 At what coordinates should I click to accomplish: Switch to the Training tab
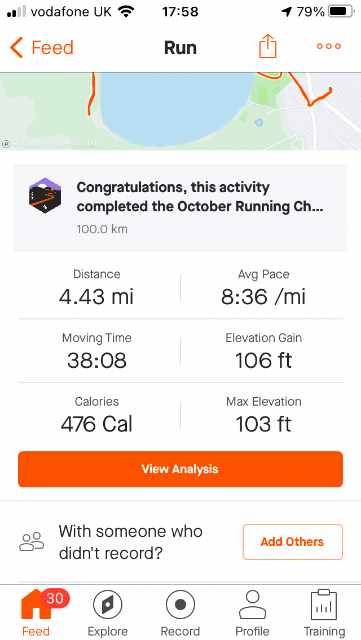[324, 613]
